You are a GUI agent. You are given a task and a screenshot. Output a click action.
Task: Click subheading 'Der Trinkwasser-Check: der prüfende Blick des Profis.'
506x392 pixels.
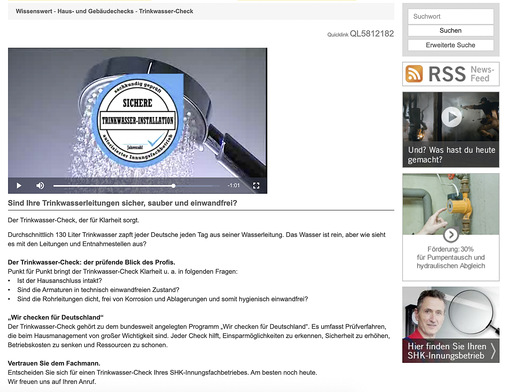click(91, 262)
